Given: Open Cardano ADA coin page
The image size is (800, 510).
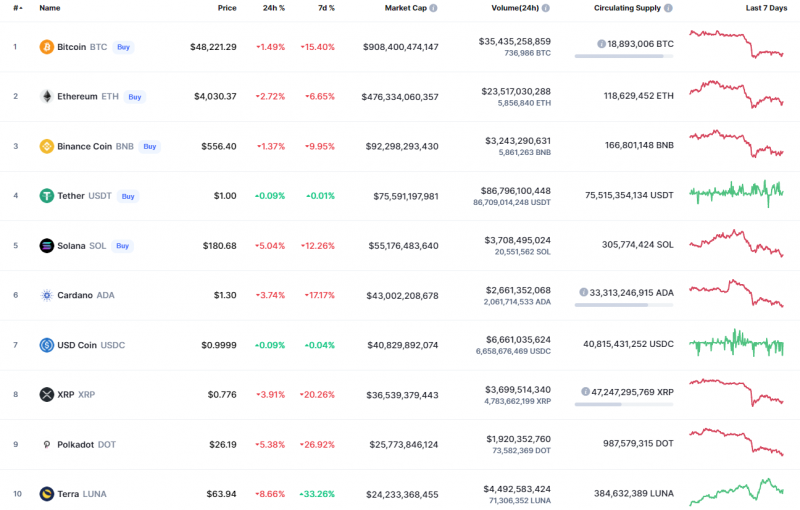Looking at the screenshot, I should click(x=86, y=295).
